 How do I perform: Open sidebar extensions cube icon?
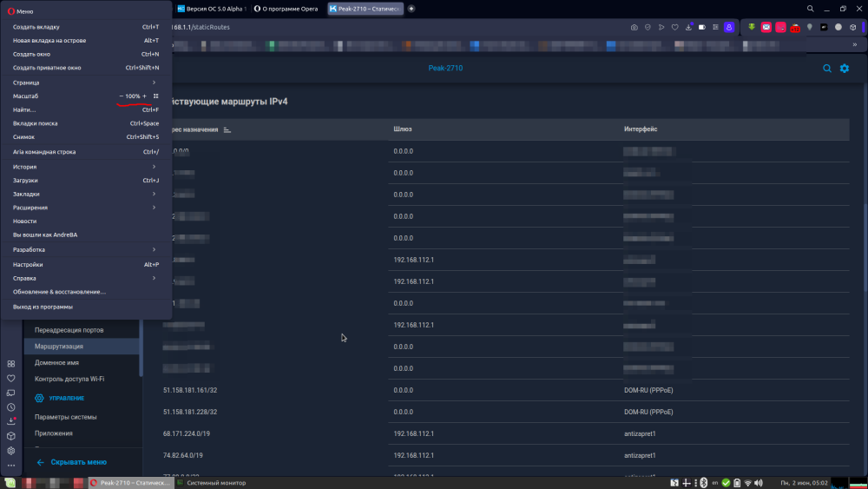point(11,436)
